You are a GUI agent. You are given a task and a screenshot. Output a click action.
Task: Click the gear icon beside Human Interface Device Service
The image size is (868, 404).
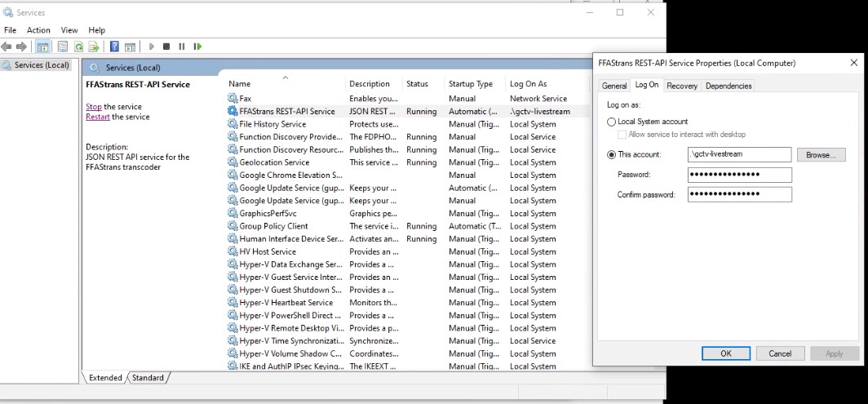(x=232, y=238)
